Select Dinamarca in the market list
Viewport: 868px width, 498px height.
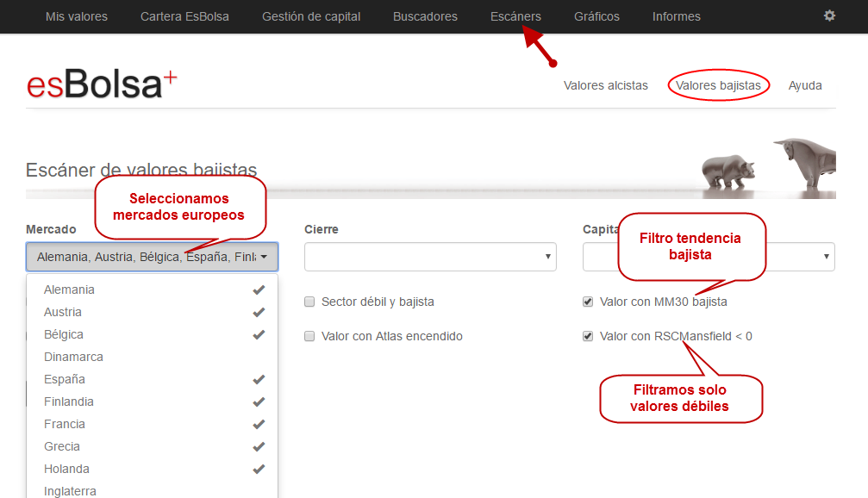click(x=73, y=357)
